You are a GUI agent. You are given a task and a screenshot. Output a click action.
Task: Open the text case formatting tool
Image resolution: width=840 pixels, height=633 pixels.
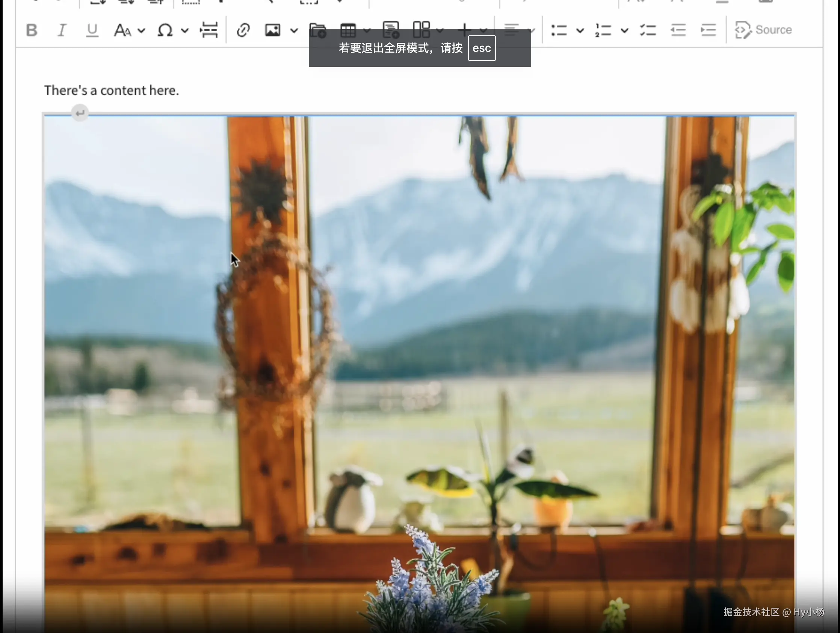[x=123, y=30]
